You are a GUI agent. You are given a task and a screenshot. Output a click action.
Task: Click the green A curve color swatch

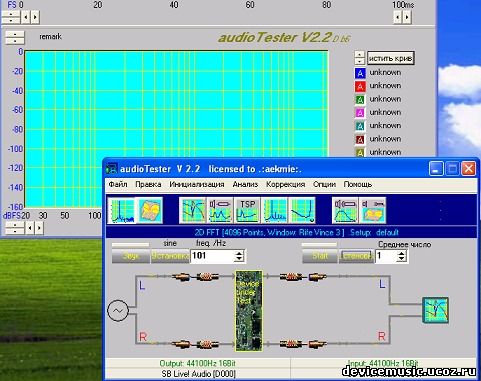(360, 99)
